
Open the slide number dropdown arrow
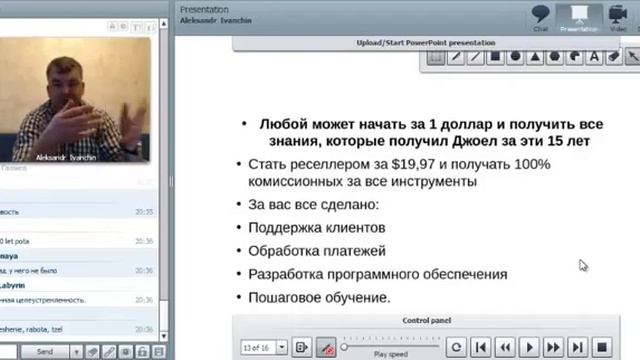282,347
